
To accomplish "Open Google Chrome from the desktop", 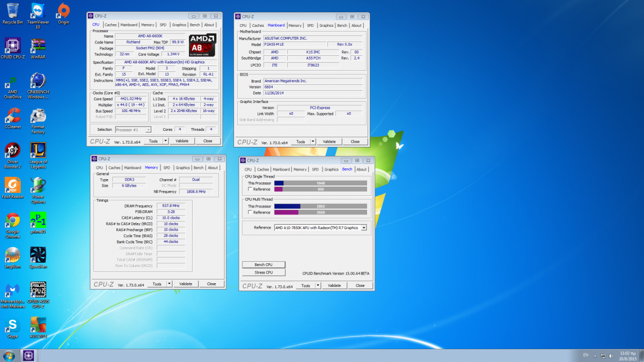I will click(x=12, y=221).
